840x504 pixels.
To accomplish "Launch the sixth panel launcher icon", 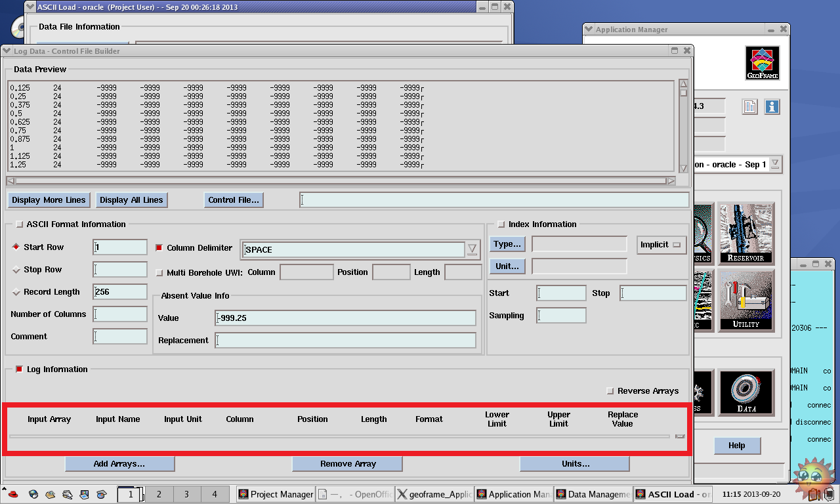I will click(101, 494).
